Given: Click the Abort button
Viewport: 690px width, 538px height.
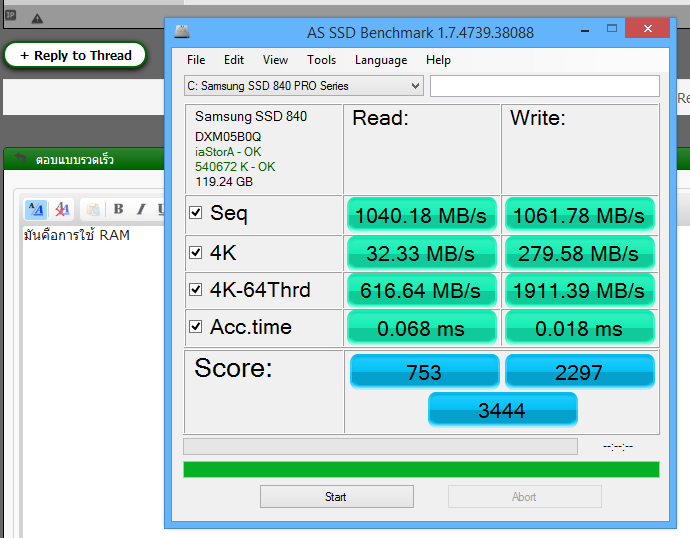Looking at the screenshot, I should (525, 497).
